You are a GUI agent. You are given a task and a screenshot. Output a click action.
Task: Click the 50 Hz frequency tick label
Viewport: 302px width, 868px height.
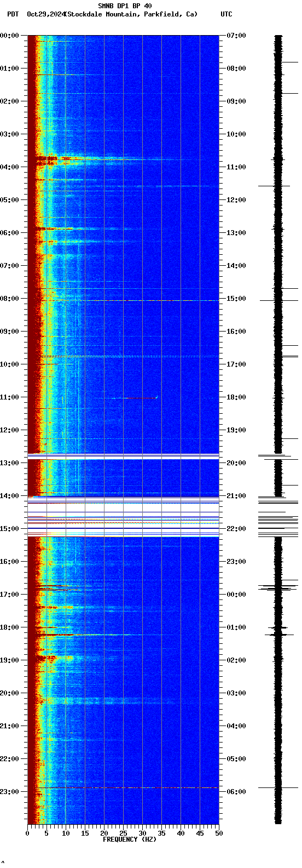click(219, 833)
